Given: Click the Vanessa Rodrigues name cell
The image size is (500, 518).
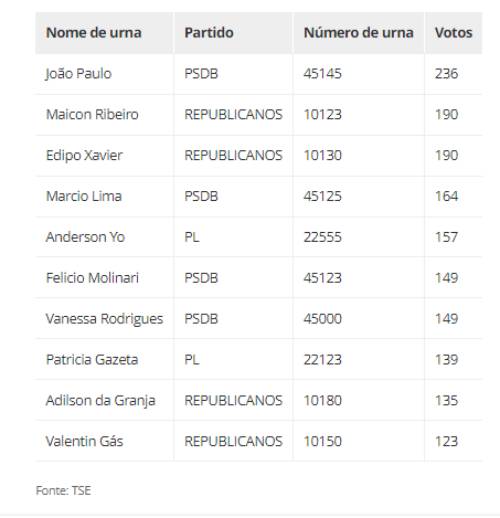Looking at the screenshot, I should pyautogui.click(x=104, y=319).
